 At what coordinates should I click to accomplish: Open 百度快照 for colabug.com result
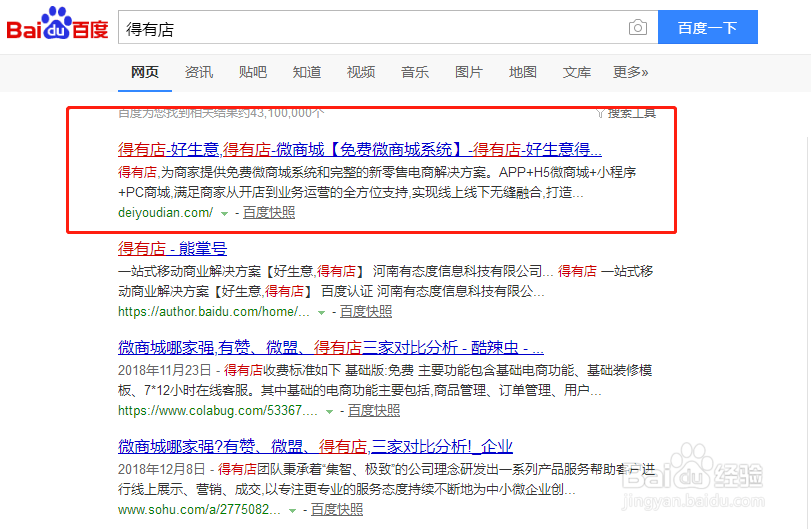tap(374, 411)
